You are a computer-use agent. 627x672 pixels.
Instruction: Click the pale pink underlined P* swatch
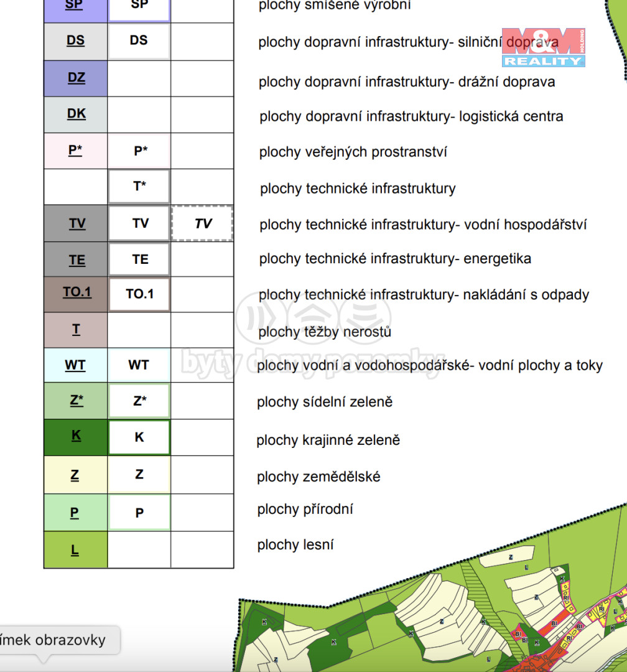tap(75, 151)
